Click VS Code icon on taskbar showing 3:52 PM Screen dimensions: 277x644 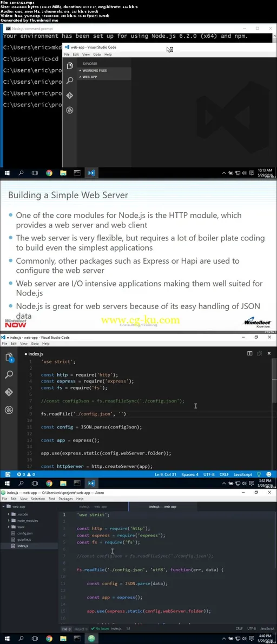click(91, 483)
